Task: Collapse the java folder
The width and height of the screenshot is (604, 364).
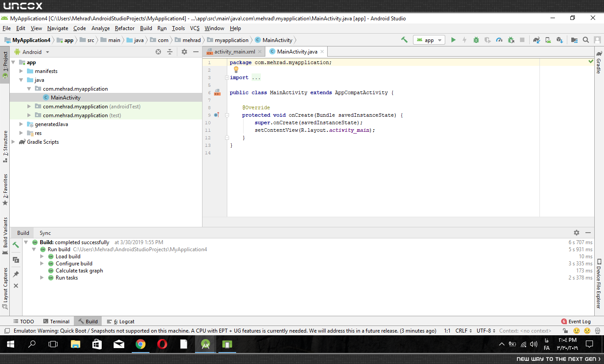Action: point(21,80)
